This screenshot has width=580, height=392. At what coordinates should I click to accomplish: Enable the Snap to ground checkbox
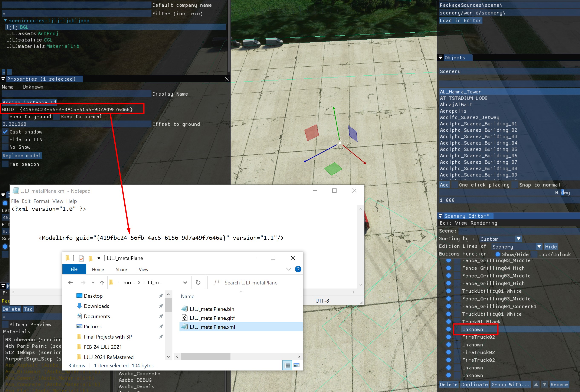click(5, 116)
